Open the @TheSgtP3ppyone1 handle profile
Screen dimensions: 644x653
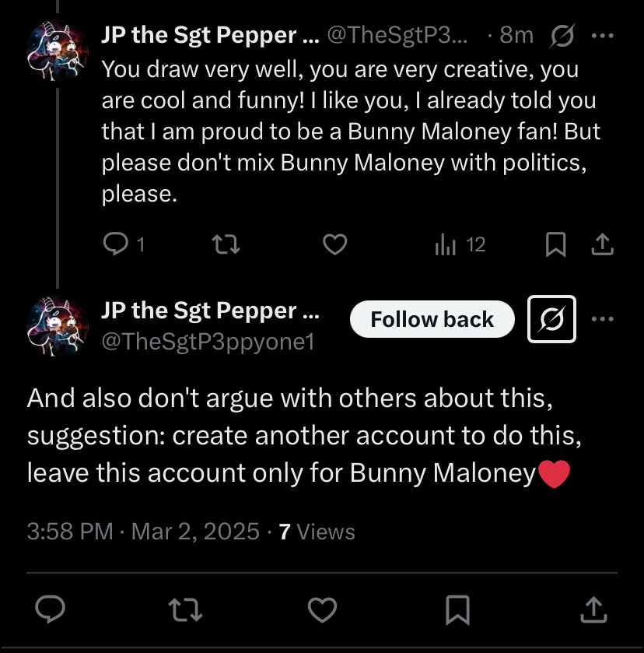(x=208, y=342)
